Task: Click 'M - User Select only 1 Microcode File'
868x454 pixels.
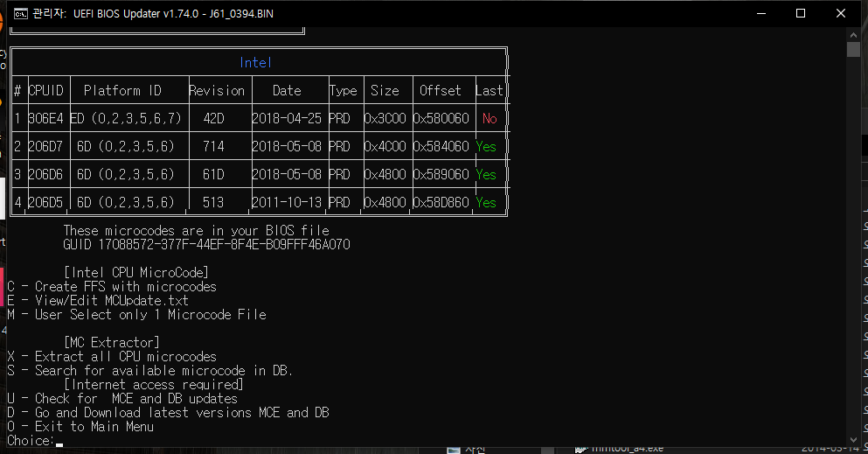Action: [136, 315]
